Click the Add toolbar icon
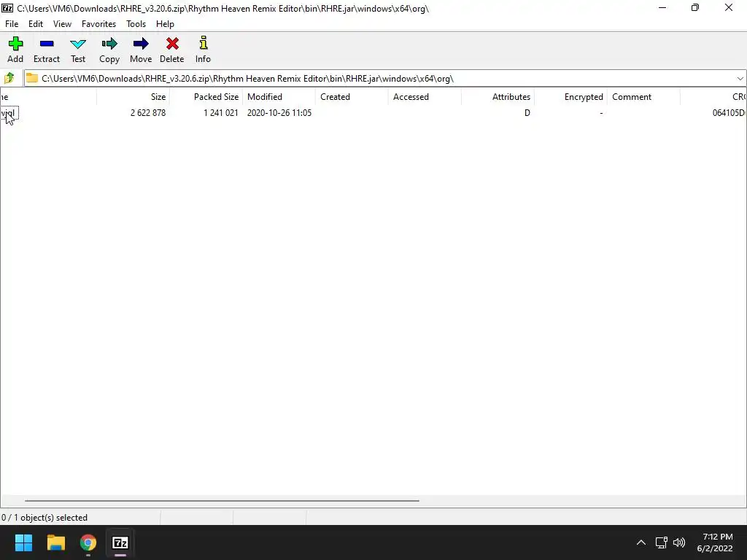This screenshot has height=560, width=747. tap(15, 50)
